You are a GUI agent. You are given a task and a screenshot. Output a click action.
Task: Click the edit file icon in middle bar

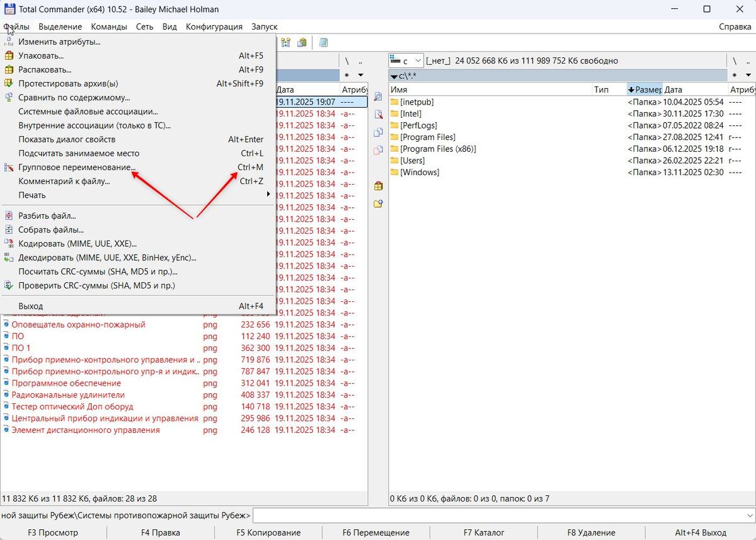(378, 115)
